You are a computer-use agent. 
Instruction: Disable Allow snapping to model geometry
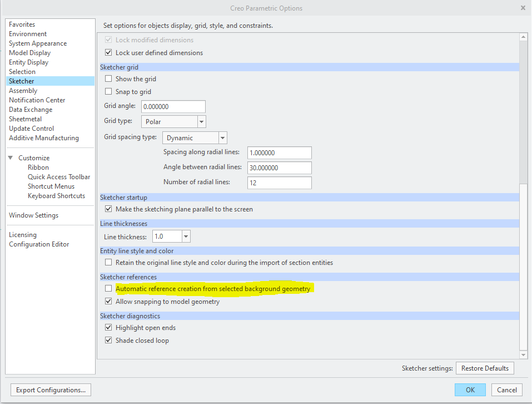[108, 301]
